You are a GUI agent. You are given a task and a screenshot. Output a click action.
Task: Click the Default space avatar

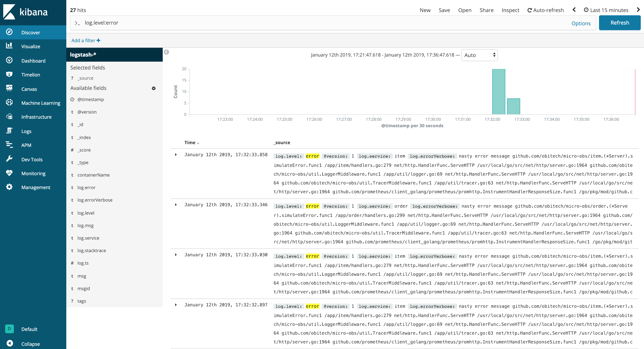[x=9, y=329]
